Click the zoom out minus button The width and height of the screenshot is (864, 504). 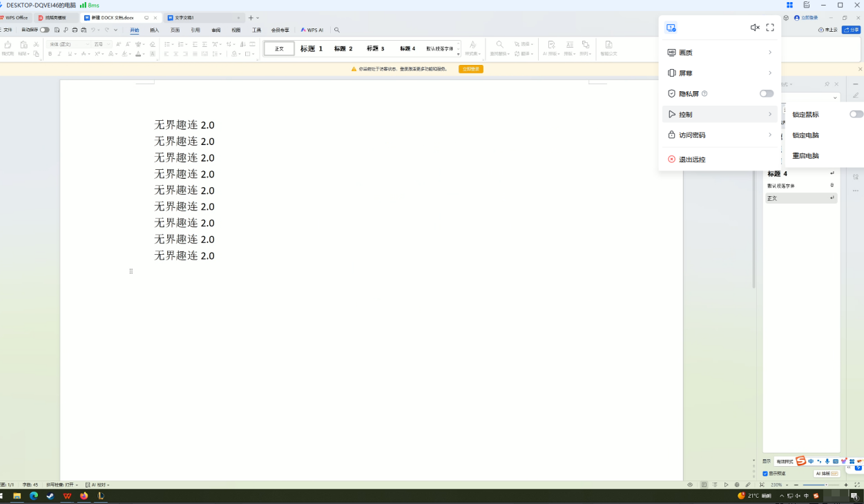click(x=796, y=485)
